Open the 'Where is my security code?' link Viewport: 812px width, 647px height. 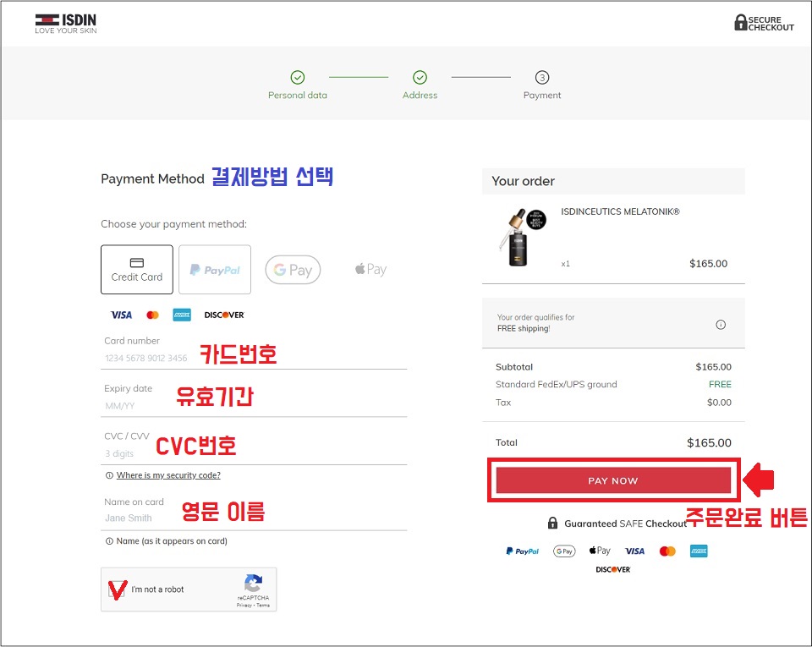[168, 475]
